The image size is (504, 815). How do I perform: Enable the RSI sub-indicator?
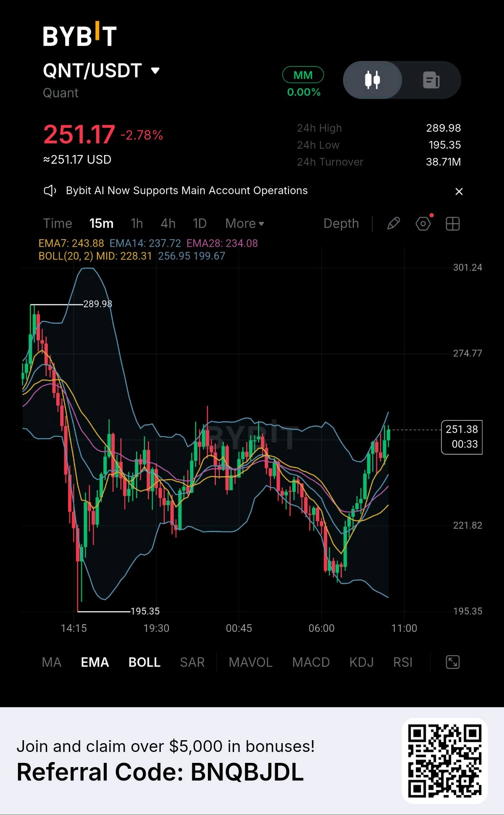[403, 662]
